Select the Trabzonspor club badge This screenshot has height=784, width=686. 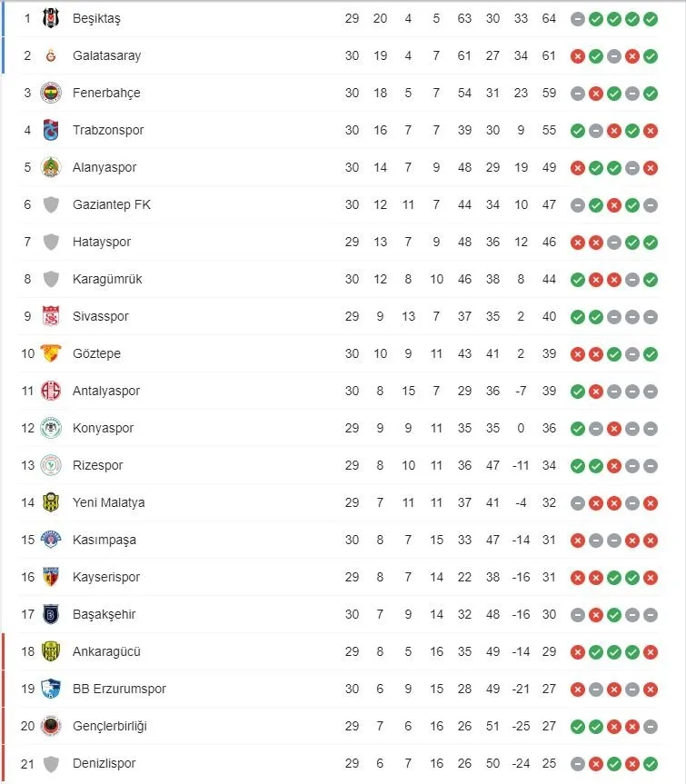[x=51, y=130]
